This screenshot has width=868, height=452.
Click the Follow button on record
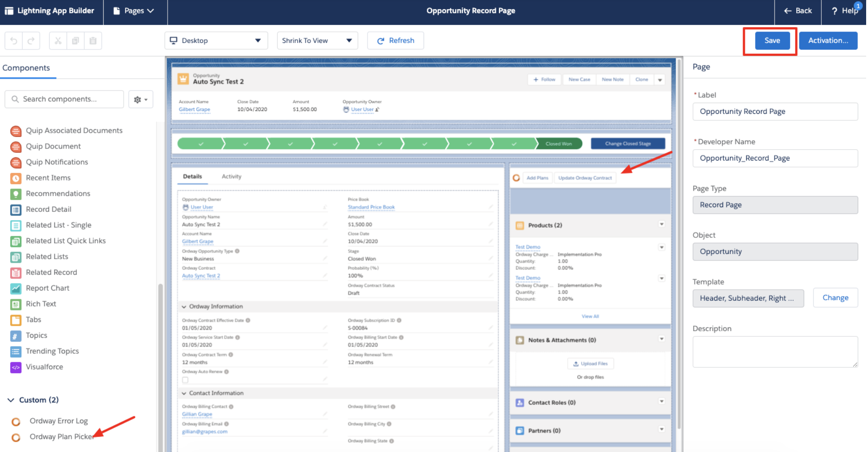coord(544,80)
